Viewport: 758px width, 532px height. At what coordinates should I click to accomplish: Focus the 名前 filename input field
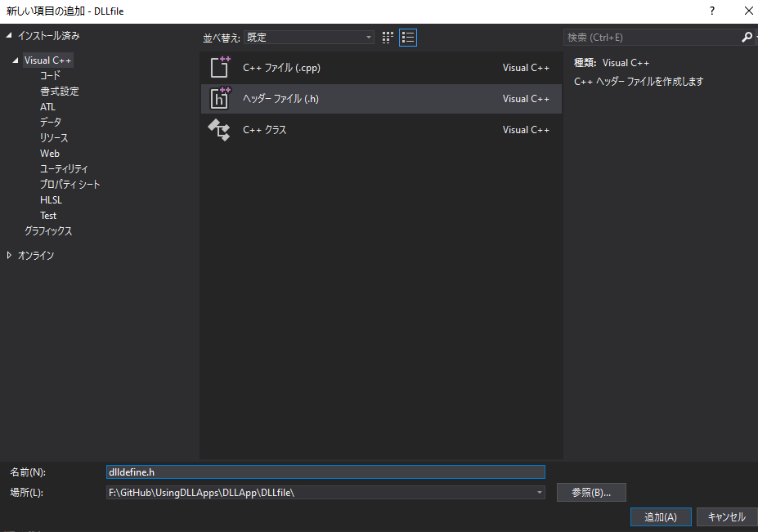click(x=325, y=472)
